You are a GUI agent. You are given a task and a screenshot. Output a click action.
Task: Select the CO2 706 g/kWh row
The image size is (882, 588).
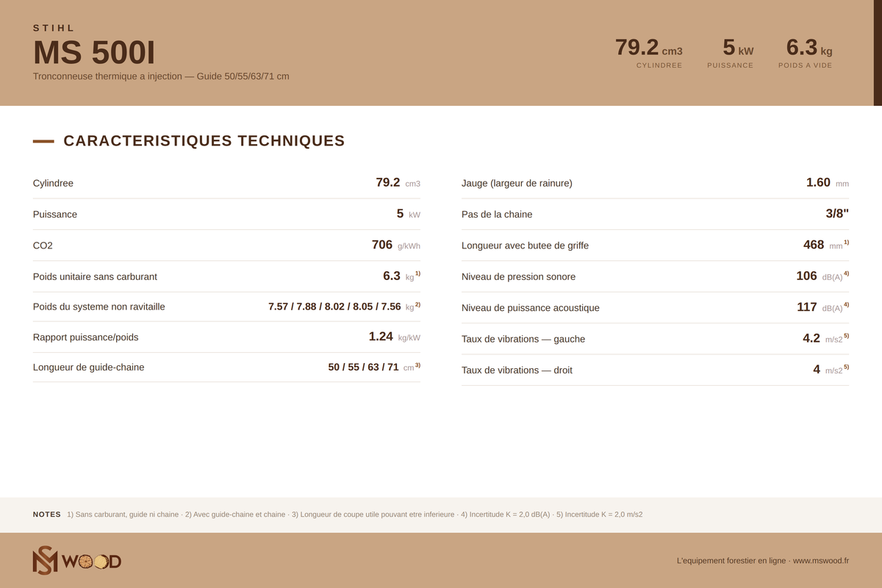pyautogui.click(x=226, y=245)
